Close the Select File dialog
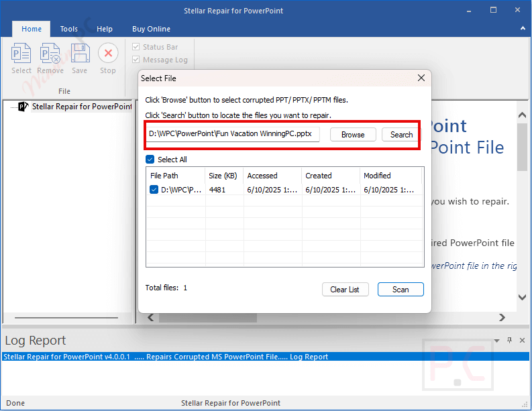Image resolution: width=532 pixels, height=411 pixels. [421, 78]
